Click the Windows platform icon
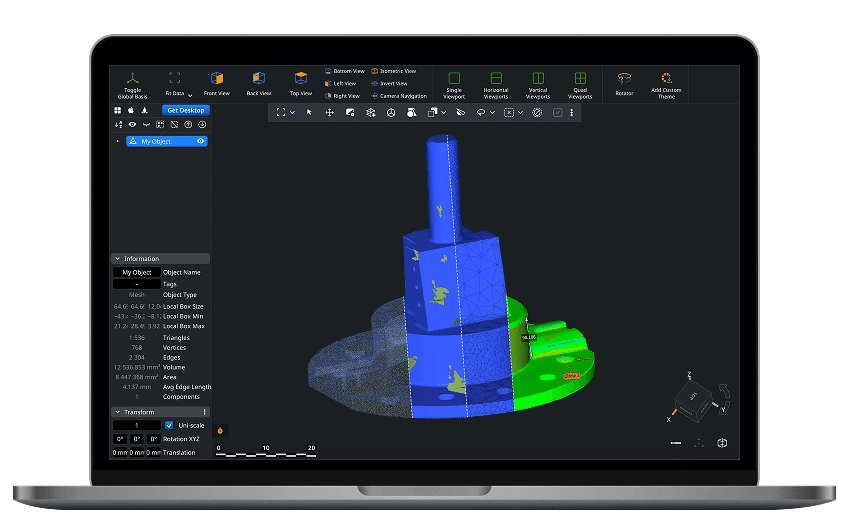The height and width of the screenshot is (526, 849). pos(117,110)
